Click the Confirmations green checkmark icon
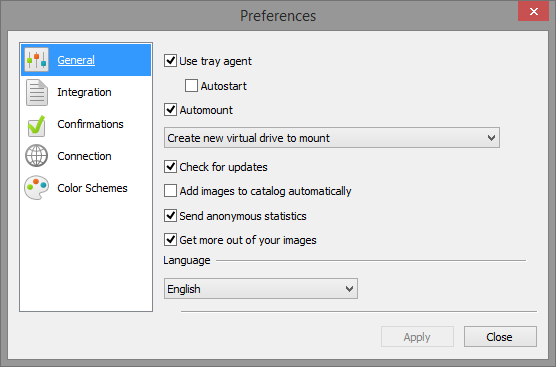 click(x=37, y=126)
